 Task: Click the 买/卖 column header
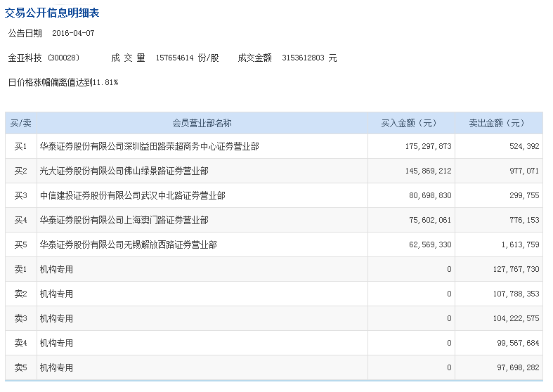[20, 123]
